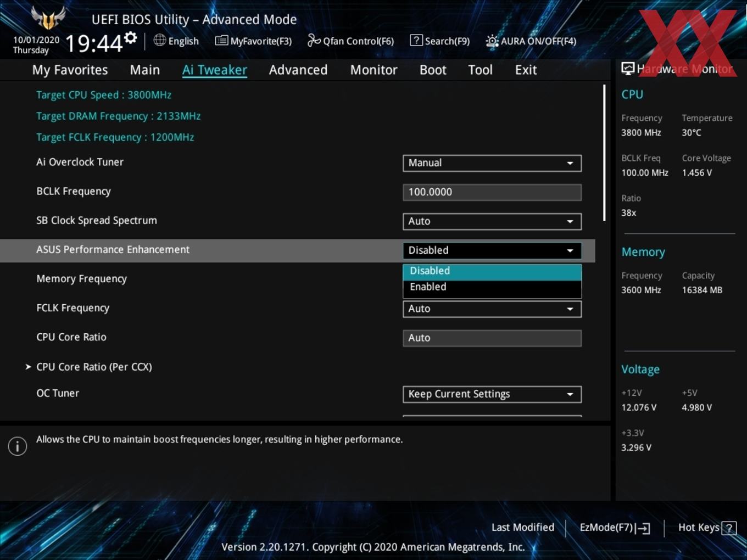This screenshot has height=560, width=747.
Task: Click the SB Clock Spread Spectrum label
Action: pyautogui.click(x=97, y=221)
